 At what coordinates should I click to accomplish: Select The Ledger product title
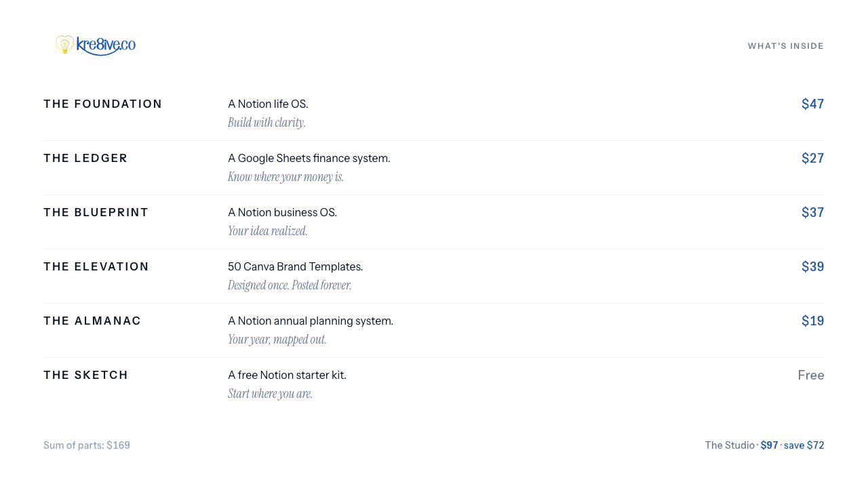[85, 158]
